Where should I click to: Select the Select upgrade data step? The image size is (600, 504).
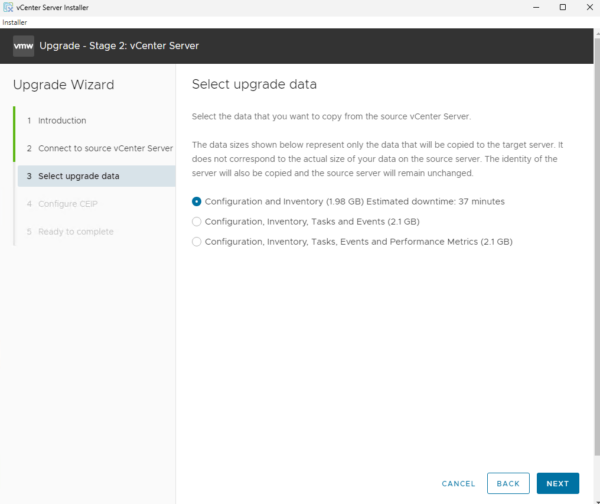click(x=96, y=176)
